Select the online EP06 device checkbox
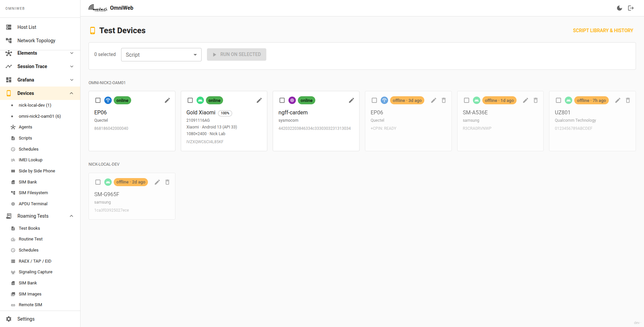Screen dimensions: 644x327 (98, 100)
